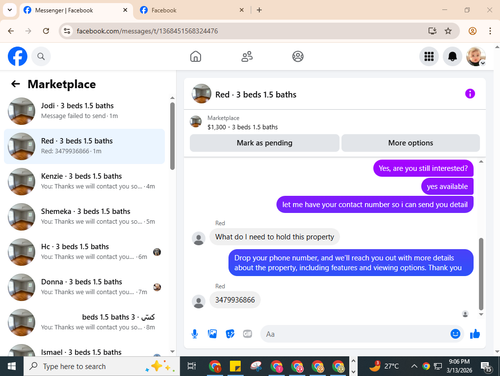Viewport: 500px width, 376px height.
Task: Open the Groups icon in top navigation
Action: pyautogui.click(x=298, y=56)
